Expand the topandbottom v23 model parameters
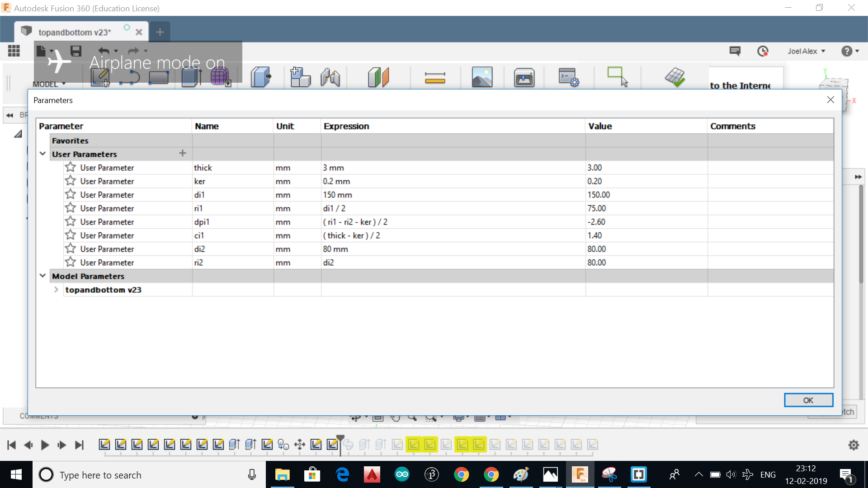The width and height of the screenshot is (868, 488). 56,290
